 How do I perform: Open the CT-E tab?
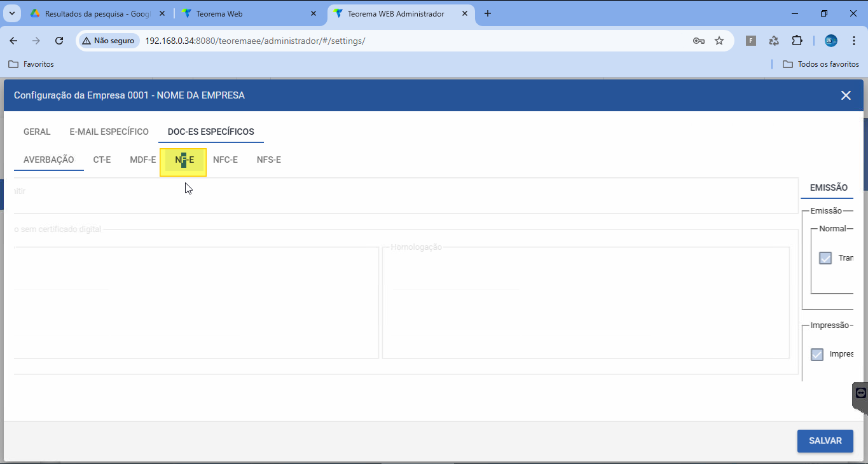pyautogui.click(x=102, y=160)
